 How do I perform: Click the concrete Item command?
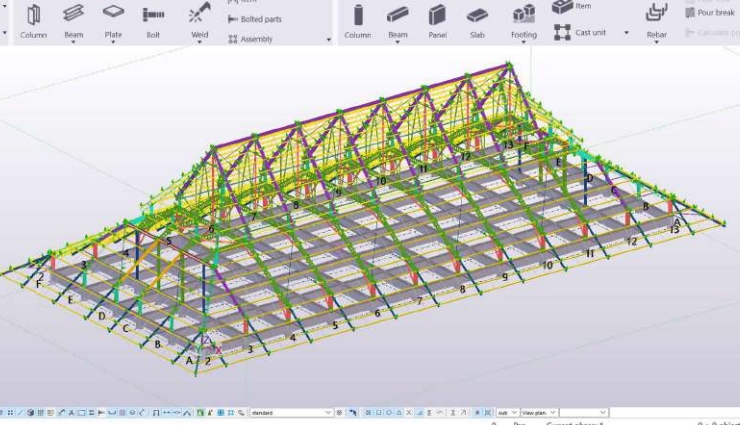(x=571, y=6)
